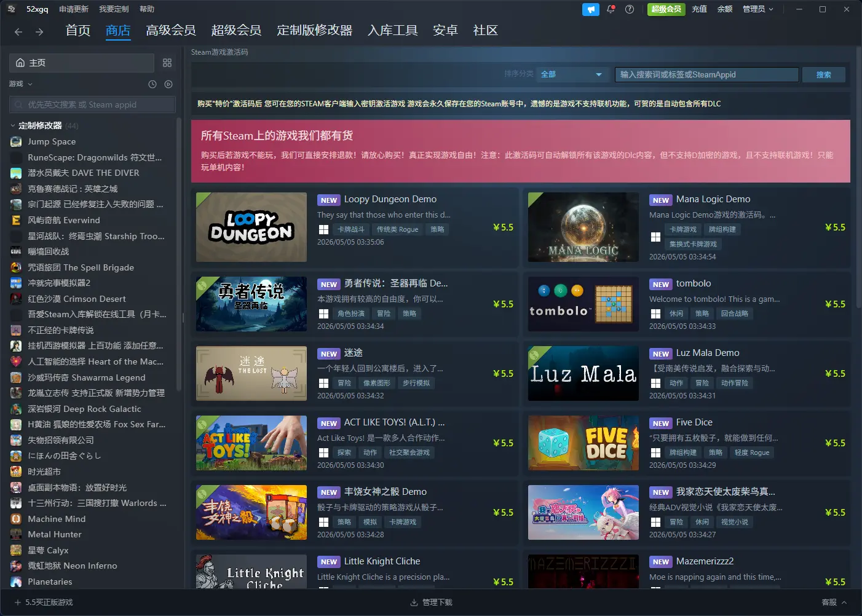Go to the 社区 tab
The height and width of the screenshot is (616, 862).
point(485,31)
